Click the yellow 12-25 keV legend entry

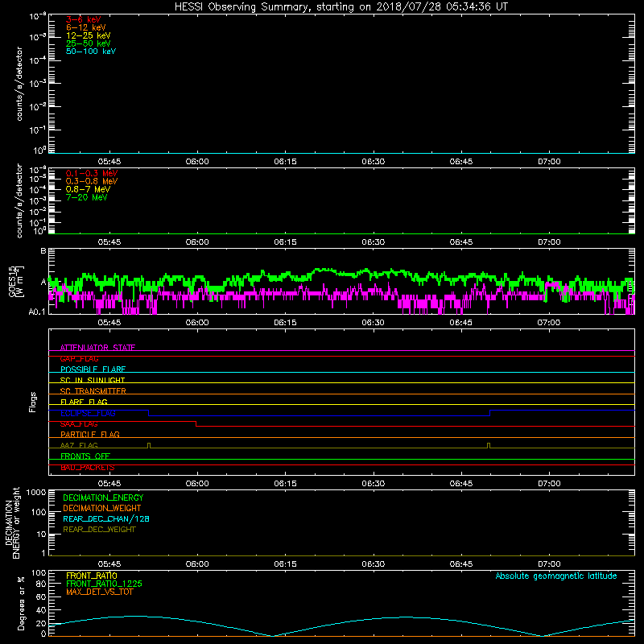[89, 35]
